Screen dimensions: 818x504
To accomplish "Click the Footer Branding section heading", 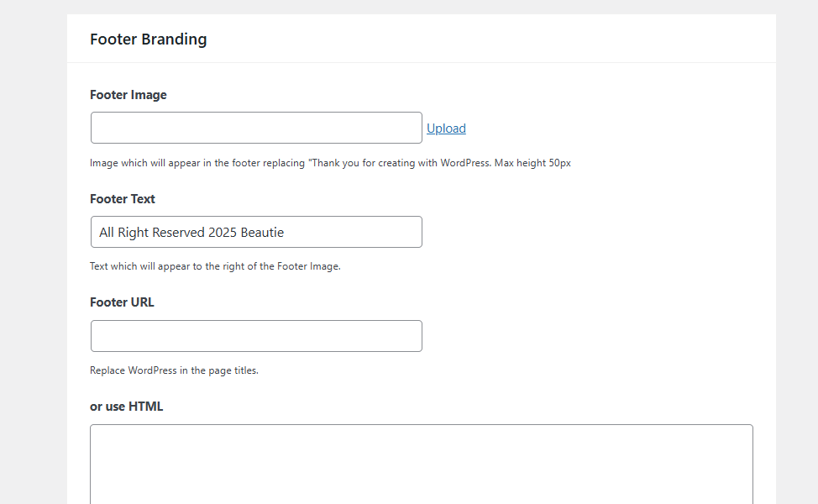I will pos(148,39).
